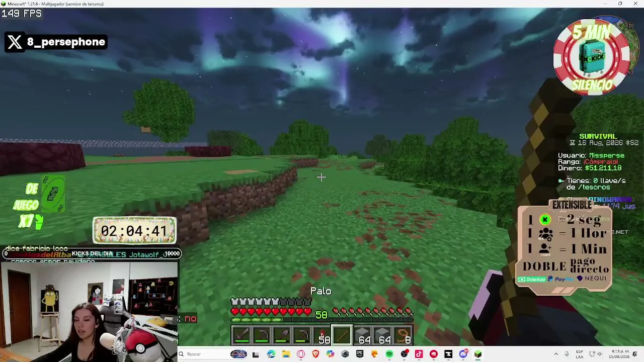Image resolution: width=644 pixels, height=362 pixels.
Task: Click the Dinero amount $51.211,18
Action: [x=603, y=168]
